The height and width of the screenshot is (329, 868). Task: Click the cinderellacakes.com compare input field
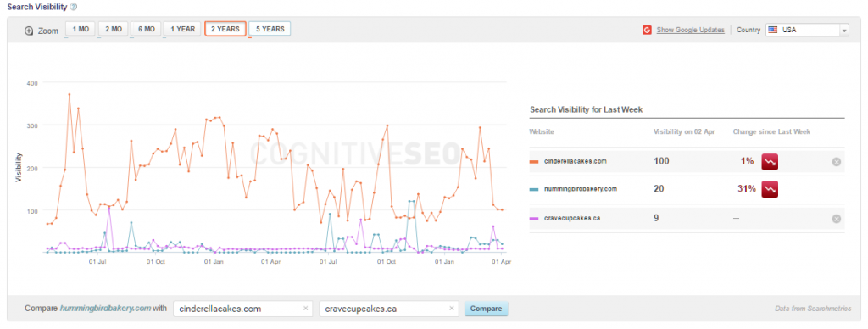pyautogui.click(x=242, y=309)
